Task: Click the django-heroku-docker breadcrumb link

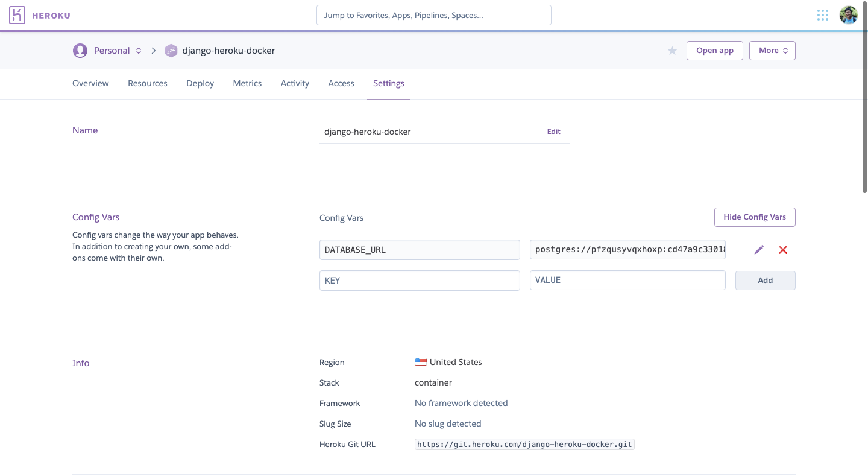Action: click(x=228, y=51)
